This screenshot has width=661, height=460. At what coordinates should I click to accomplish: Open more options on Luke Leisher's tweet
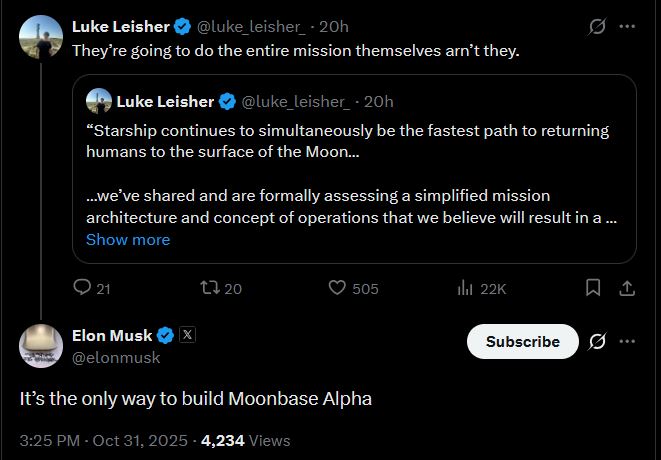(x=627, y=26)
